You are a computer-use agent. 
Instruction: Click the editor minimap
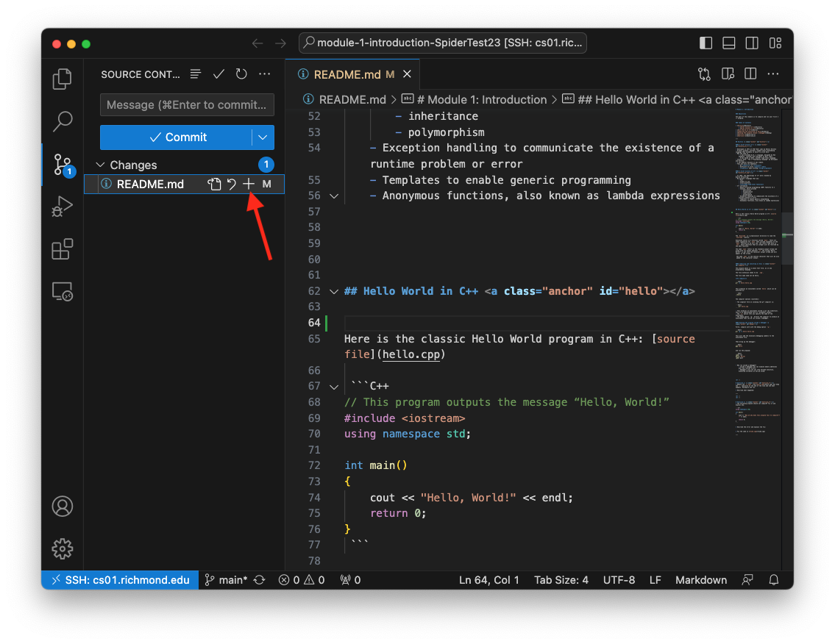[757, 271]
